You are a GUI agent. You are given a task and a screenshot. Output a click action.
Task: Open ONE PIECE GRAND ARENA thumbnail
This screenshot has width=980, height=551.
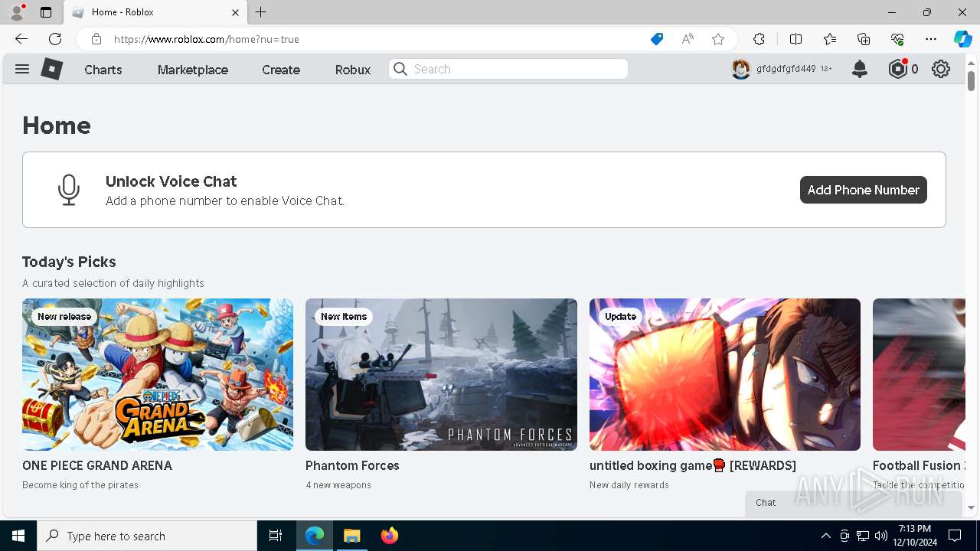pos(158,374)
